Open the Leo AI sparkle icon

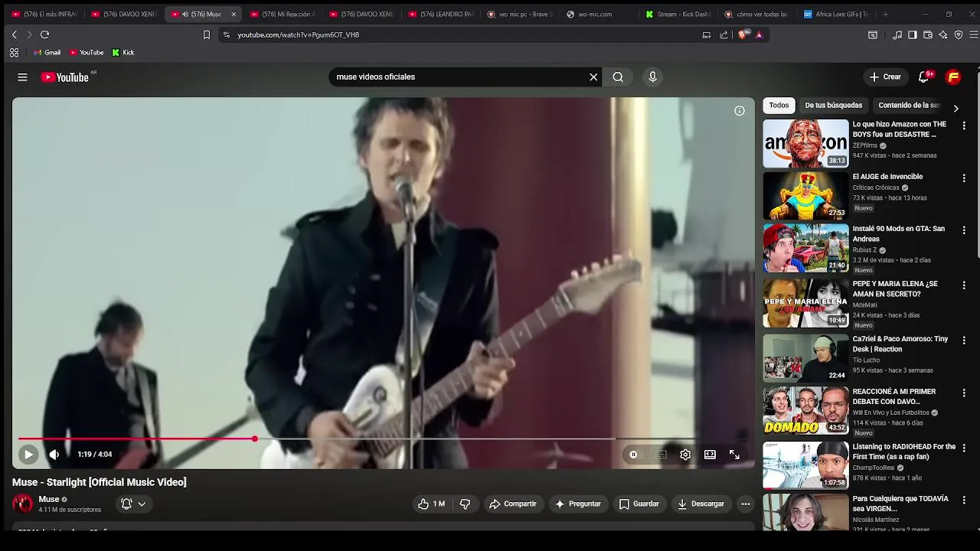tap(943, 34)
